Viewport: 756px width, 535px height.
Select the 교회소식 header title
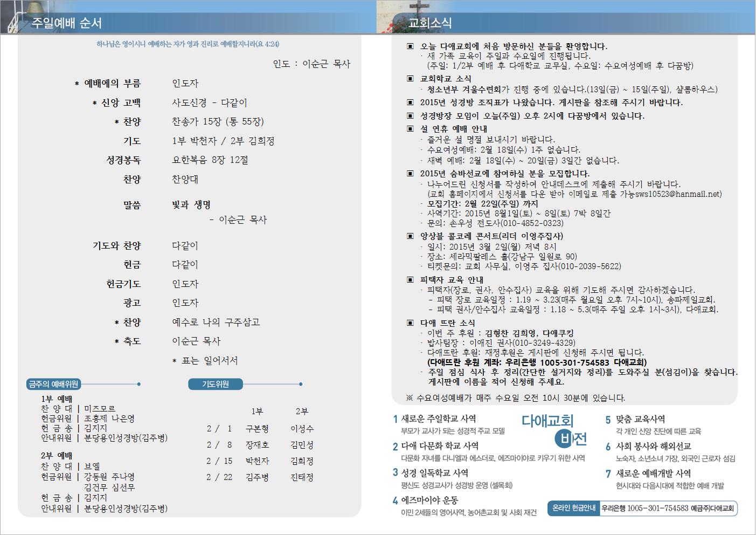429,23
